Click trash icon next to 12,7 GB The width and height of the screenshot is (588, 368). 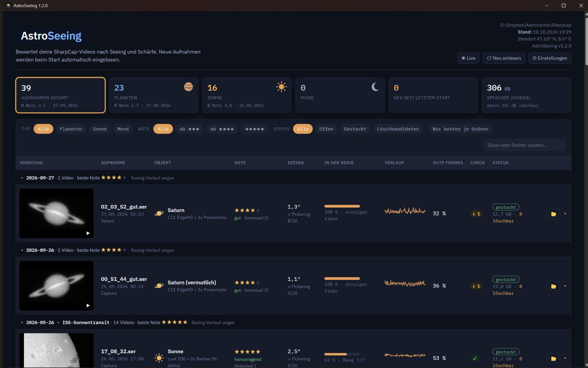pyautogui.click(x=521, y=214)
